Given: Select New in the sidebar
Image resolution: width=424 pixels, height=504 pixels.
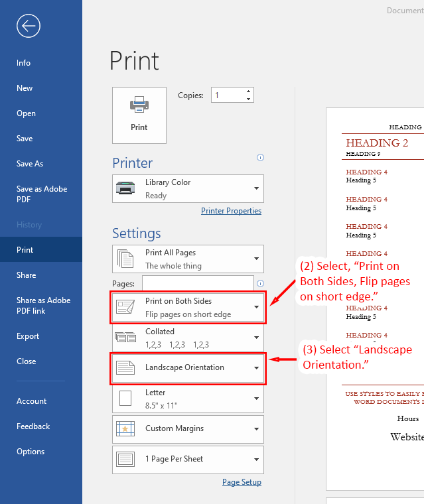Looking at the screenshot, I should click(41, 88).
